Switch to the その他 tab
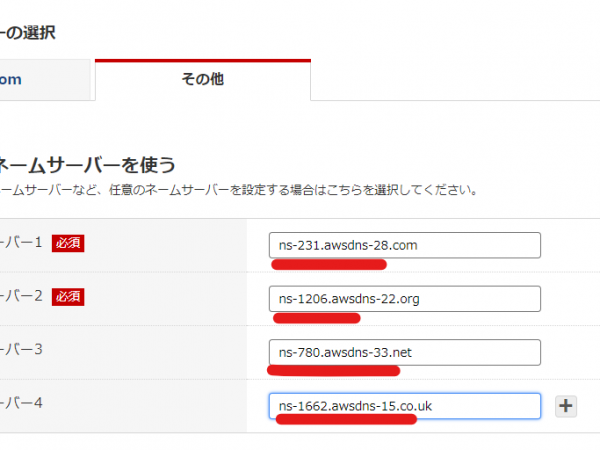 click(203, 80)
